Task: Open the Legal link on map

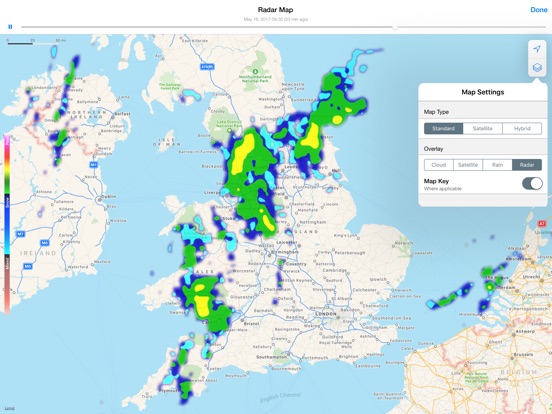Action: point(10,408)
